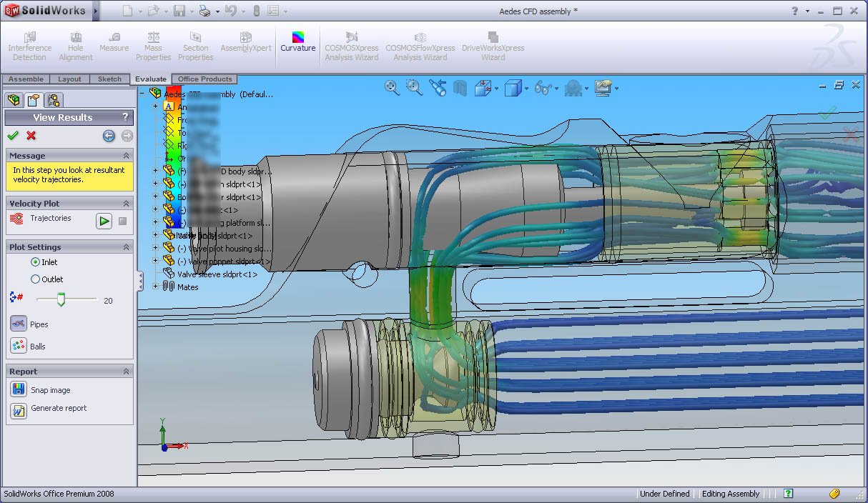Collapse the Message section
Viewport: 868px width, 503px height.
click(126, 156)
